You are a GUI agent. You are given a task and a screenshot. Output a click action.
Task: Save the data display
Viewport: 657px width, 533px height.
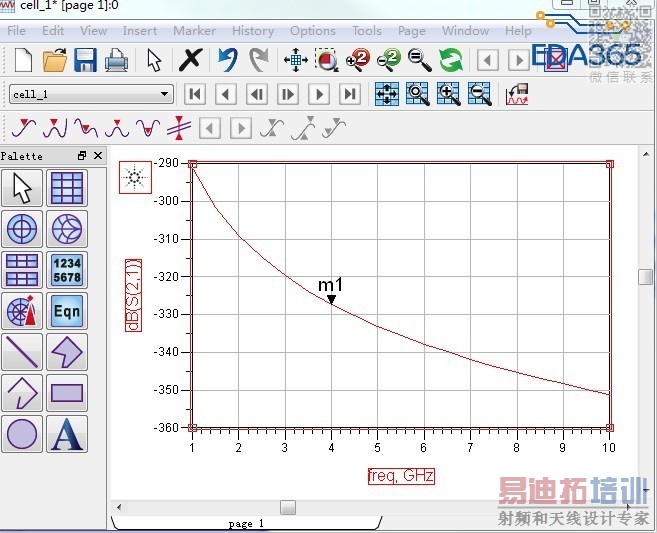click(x=85, y=60)
